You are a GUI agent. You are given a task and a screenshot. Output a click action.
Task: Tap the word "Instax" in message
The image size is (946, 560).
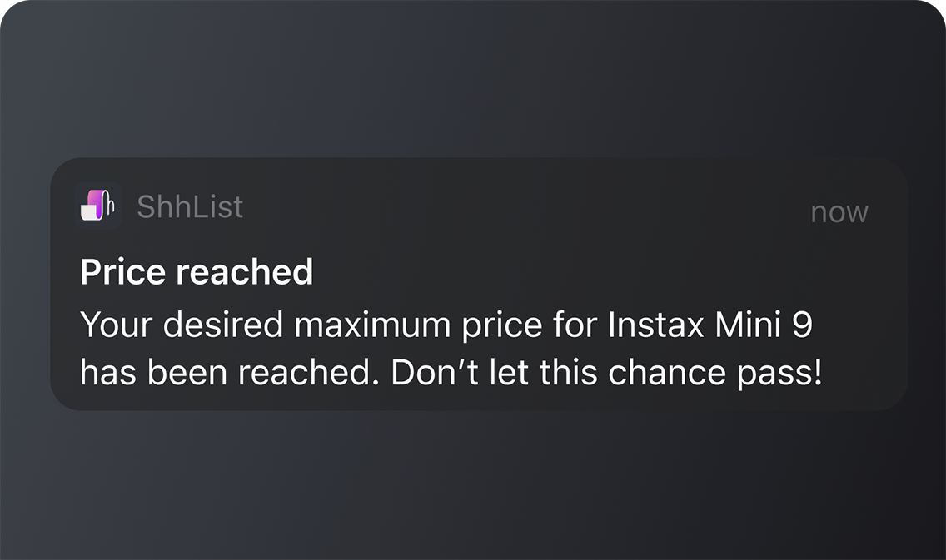pos(656,325)
